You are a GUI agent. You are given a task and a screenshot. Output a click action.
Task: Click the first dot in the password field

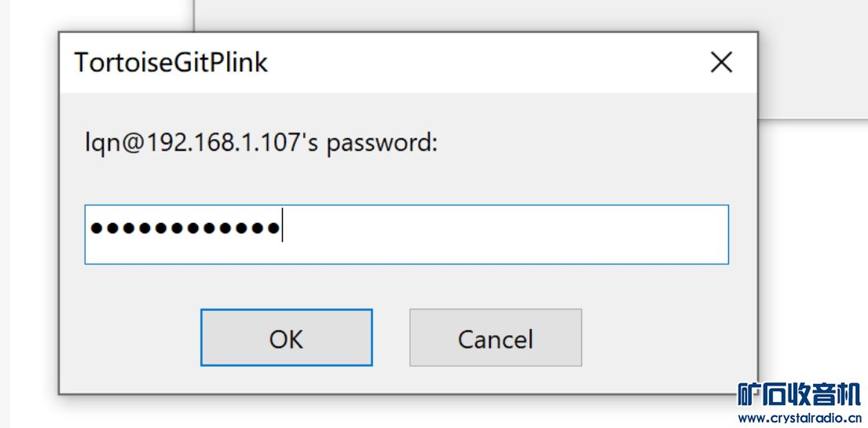tap(96, 229)
